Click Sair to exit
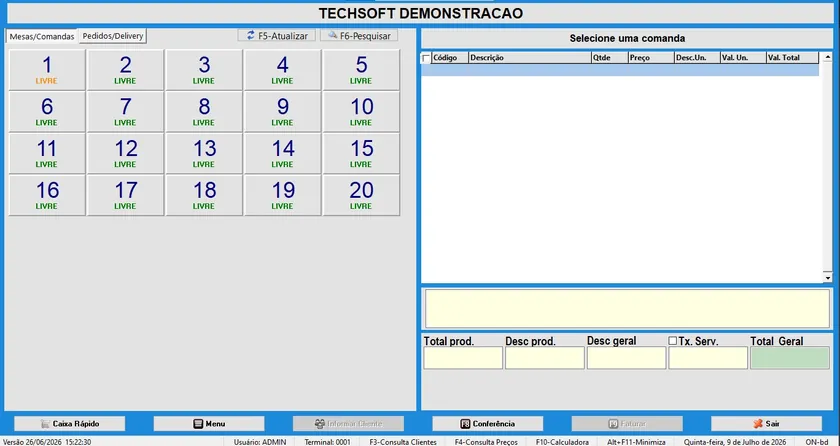 click(767, 424)
